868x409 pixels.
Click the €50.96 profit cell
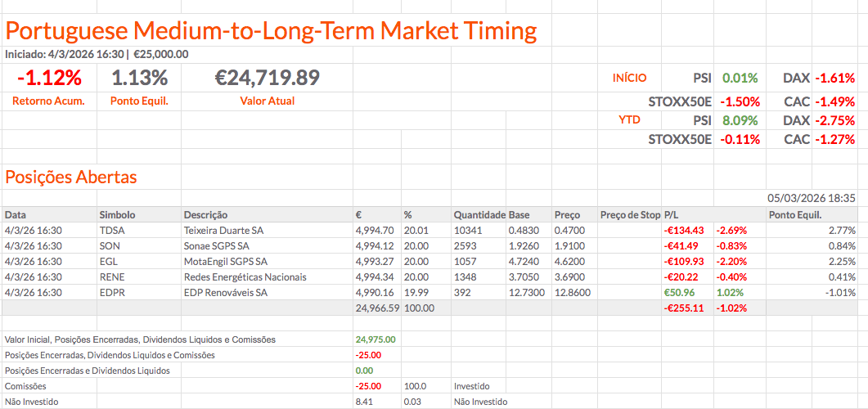tap(679, 293)
